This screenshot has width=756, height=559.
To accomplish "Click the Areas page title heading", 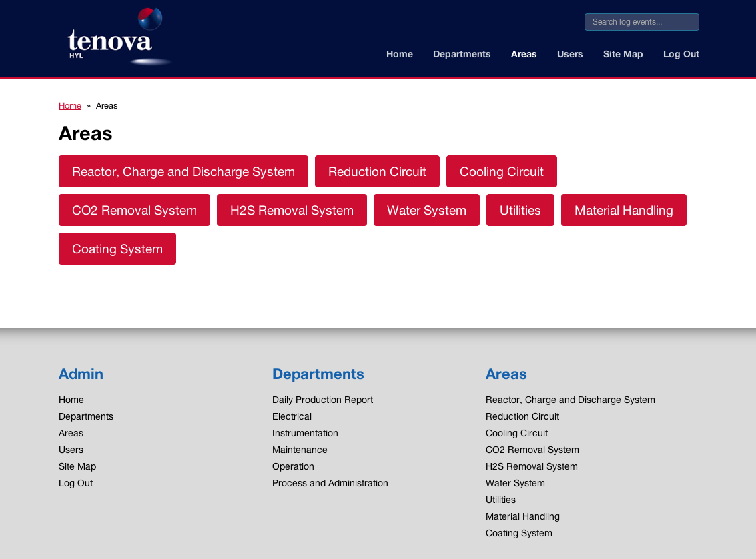I will pos(85,133).
